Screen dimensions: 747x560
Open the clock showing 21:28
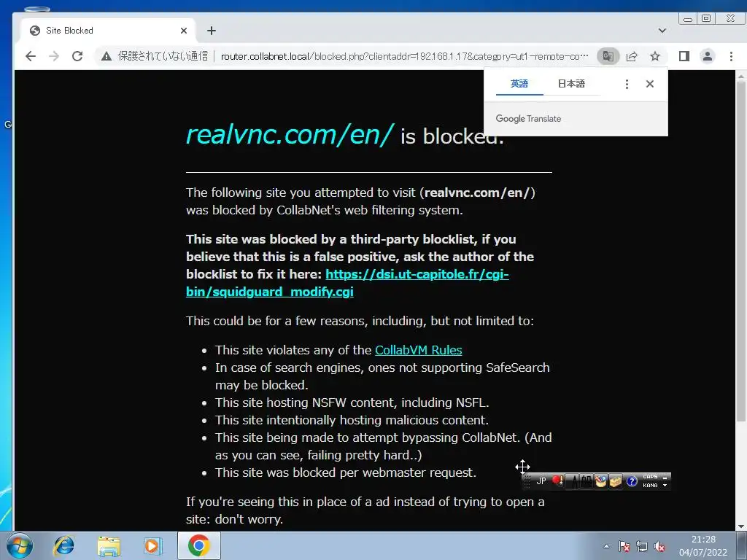pos(703,545)
